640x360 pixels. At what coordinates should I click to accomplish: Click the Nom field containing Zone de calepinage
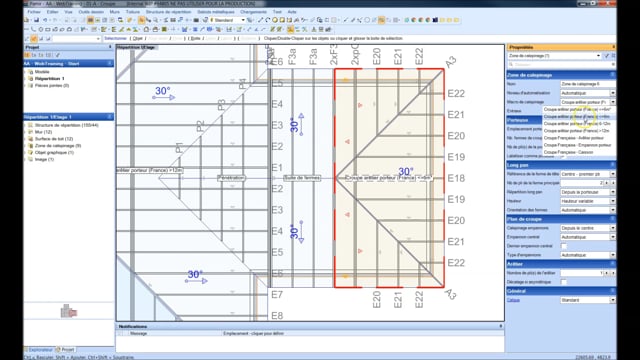(588, 84)
